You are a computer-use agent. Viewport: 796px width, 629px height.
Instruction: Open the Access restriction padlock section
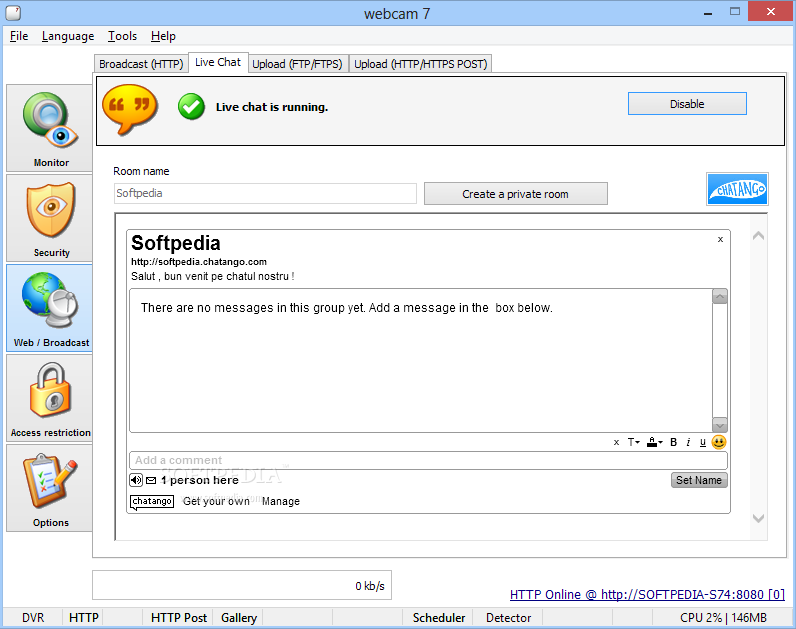(x=50, y=398)
